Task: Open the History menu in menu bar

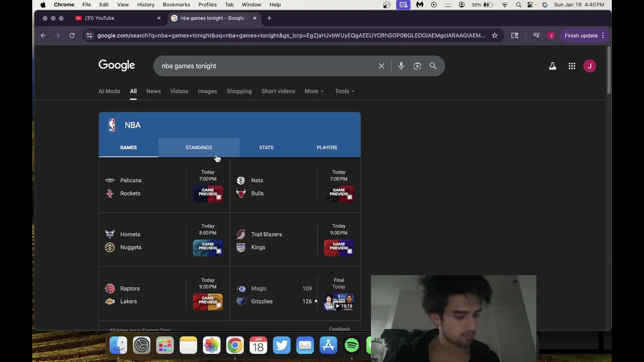Action: 146,5
